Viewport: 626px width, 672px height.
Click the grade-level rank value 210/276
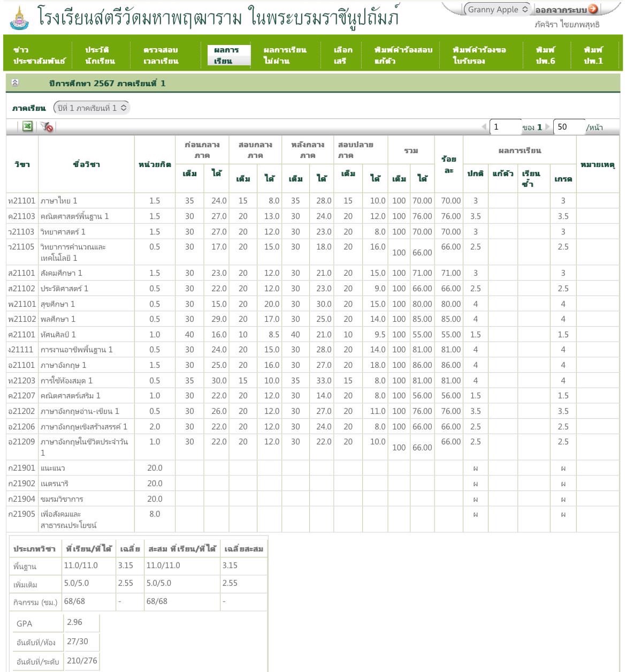pyautogui.click(x=82, y=661)
